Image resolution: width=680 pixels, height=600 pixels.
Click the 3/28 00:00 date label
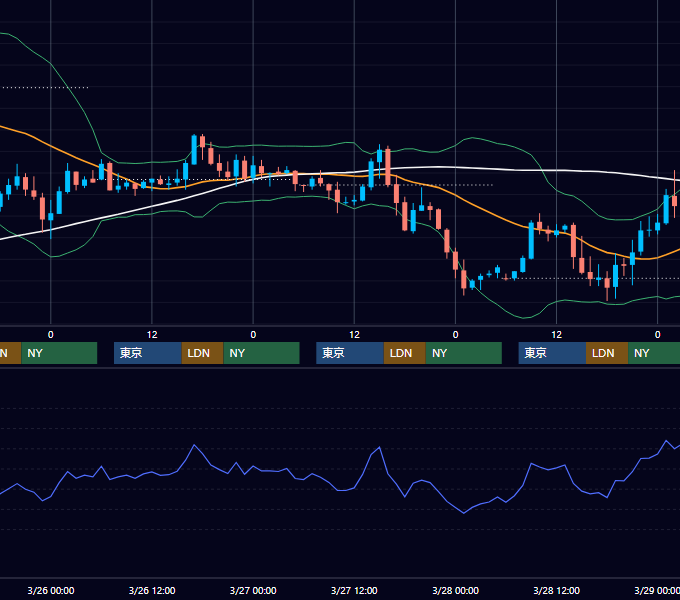pos(455,590)
